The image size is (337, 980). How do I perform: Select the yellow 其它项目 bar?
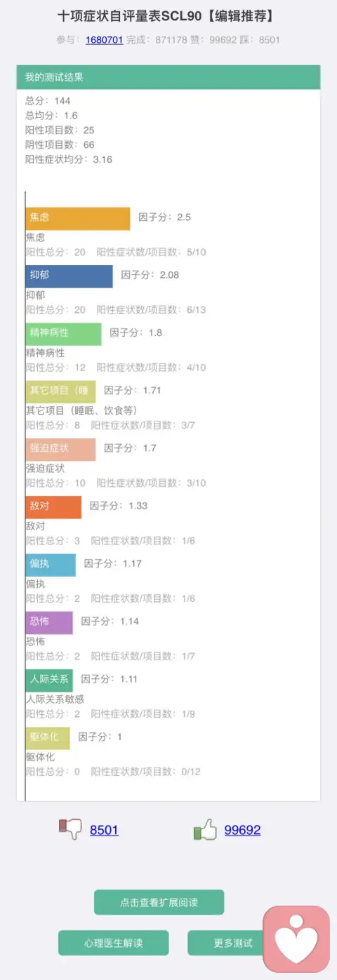[x=61, y=391]
